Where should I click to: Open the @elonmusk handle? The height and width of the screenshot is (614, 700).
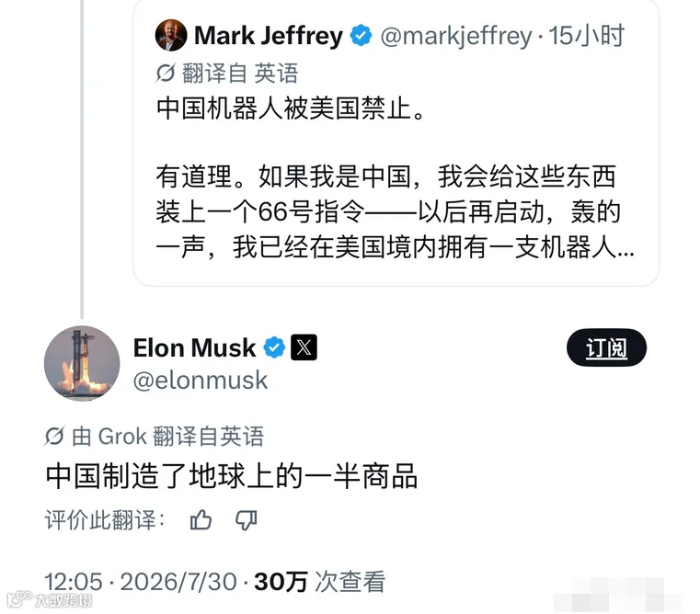click(201, 381)
